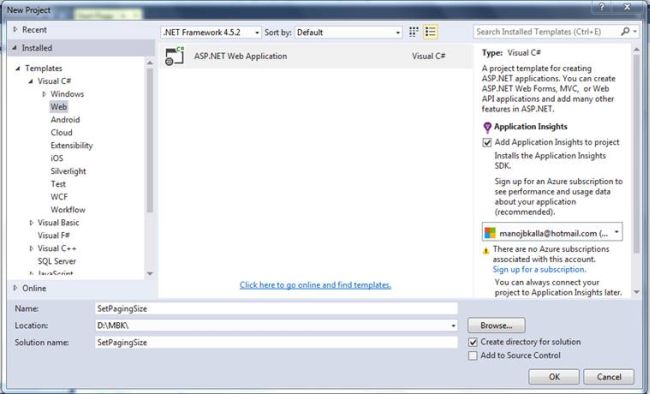This screenshot has width=650, height=394.
Task: Click the Browse... button
Action: [x=496, y=326]
